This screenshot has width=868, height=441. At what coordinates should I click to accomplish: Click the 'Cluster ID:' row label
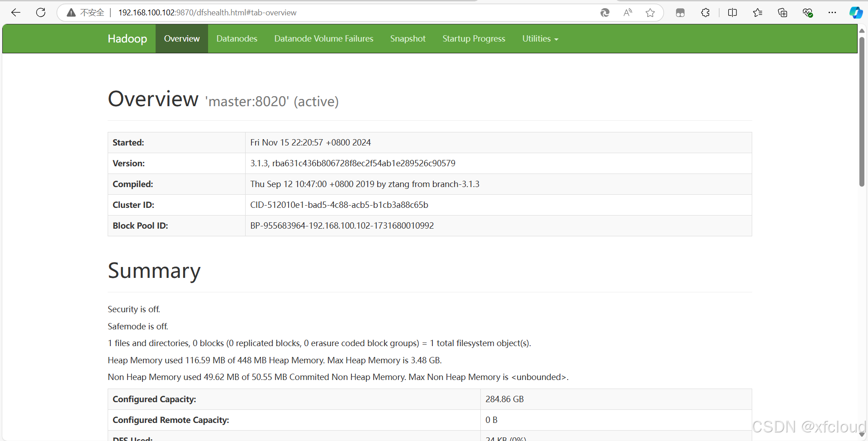133,205
